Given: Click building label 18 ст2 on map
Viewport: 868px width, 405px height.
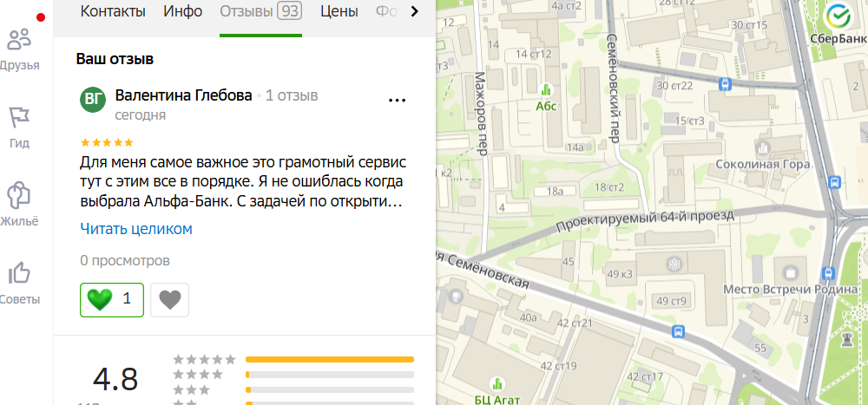Looking at the screenshot, I should pos(608,187).
